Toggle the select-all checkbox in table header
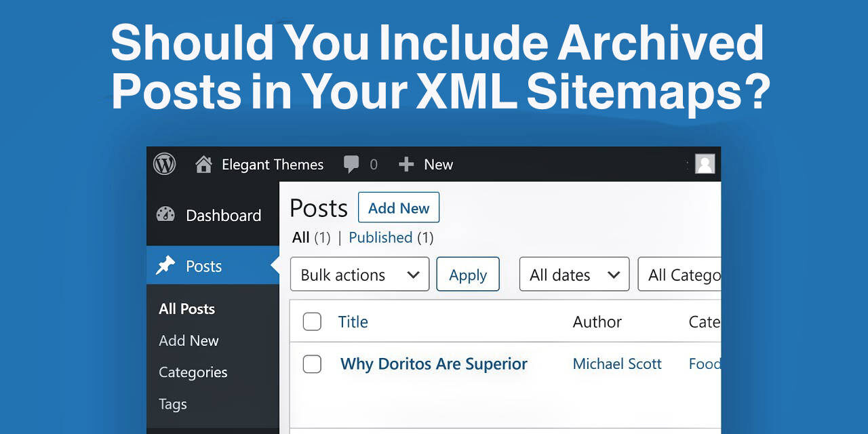868x434 pixels. point(312,321)
